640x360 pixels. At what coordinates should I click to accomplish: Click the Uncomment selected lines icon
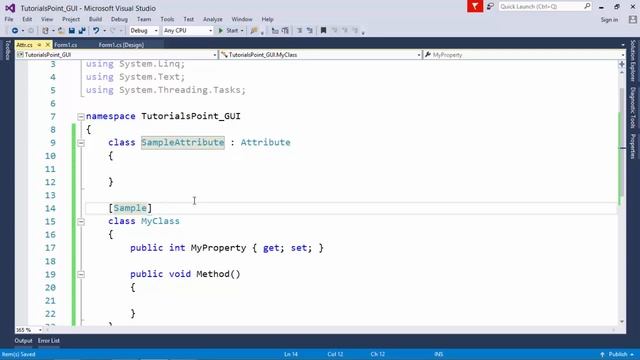pos(285,31)
